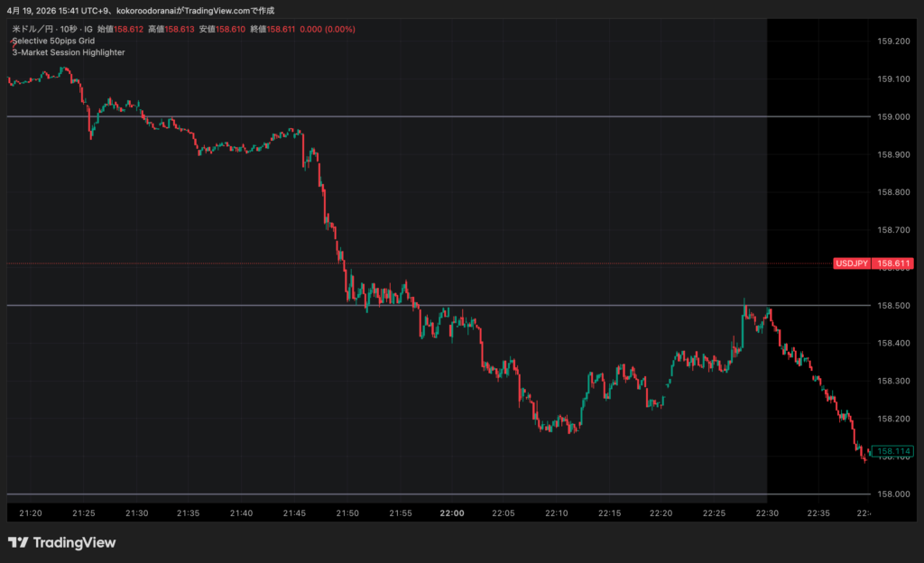This screenshot has height=563, width=924.
Task: Click the bold 22:00 time axis label
Action: click(x=452, y=512)
